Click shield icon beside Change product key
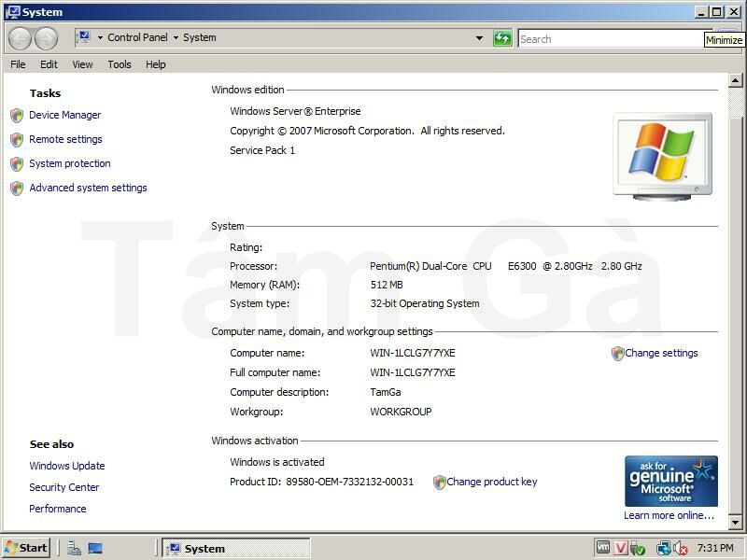The width and height of the screenshot is (747, 560). [439, 483]
